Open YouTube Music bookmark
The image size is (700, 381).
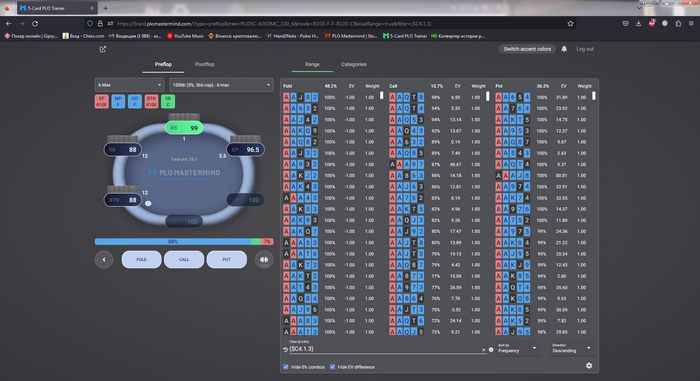[x=185, y=36]
